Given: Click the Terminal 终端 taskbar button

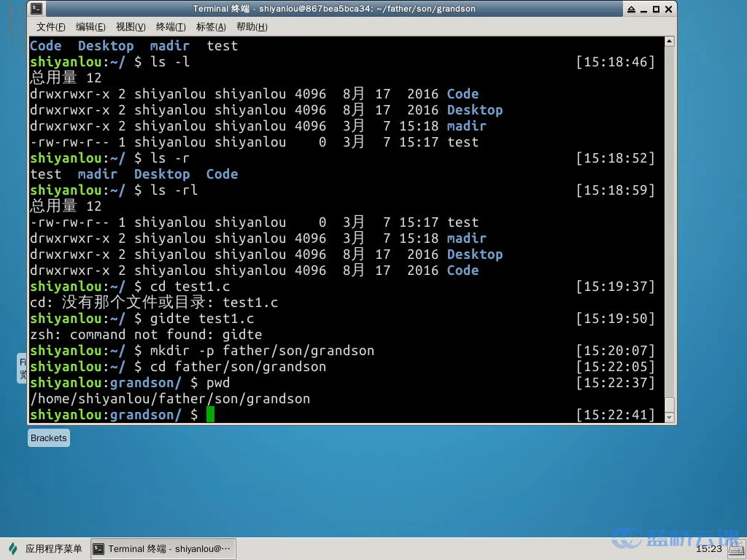Looking at the screenshot, I should pos(163,549).
